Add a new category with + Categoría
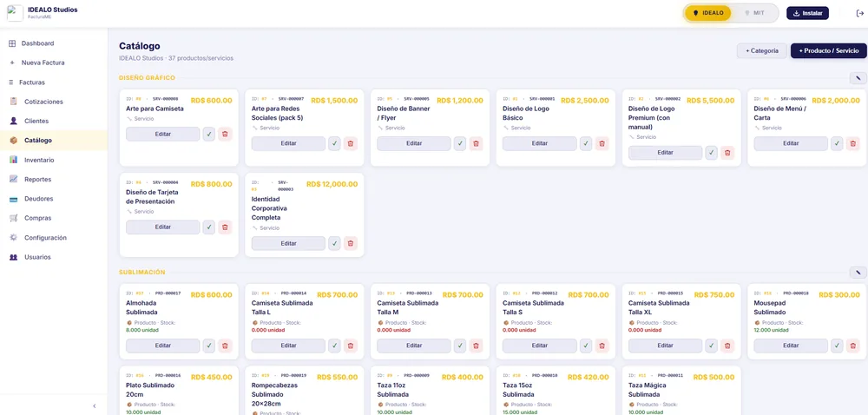This screenshot has height=415, width=868. coord(762,50)
